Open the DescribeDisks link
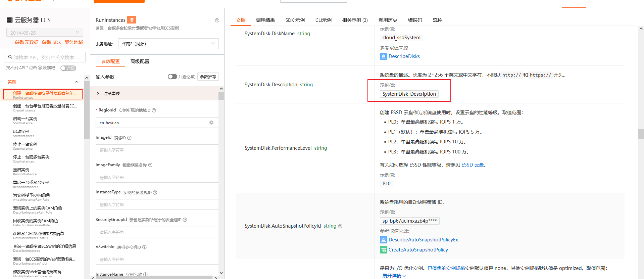The width and height of the screenshot is (644, 279). tap(404, 56)
